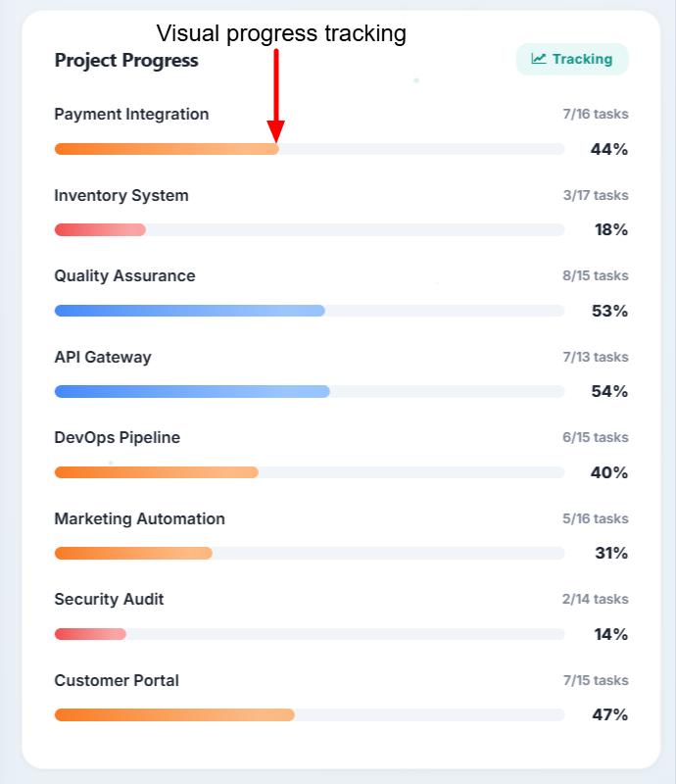The width and height of the screenshot is (676, 784).
Task: Open the Security Audit project
Action: (x=109, y=600)
